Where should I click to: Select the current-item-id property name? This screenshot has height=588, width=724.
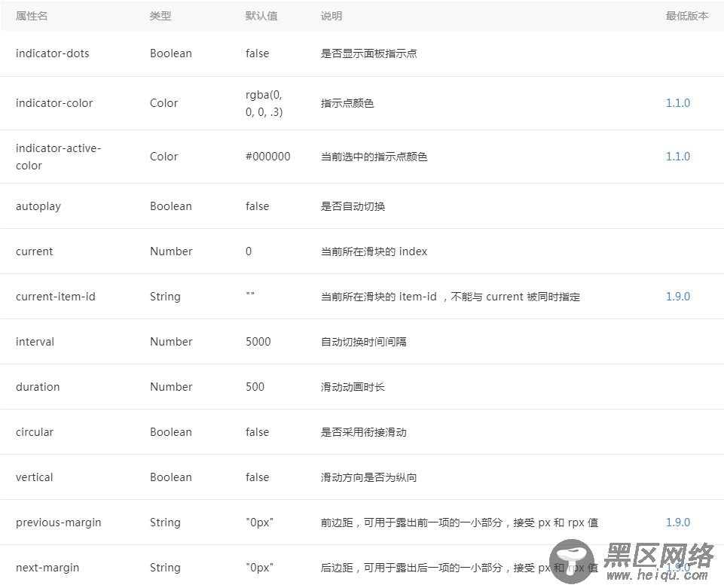click(x=56, y=297)
